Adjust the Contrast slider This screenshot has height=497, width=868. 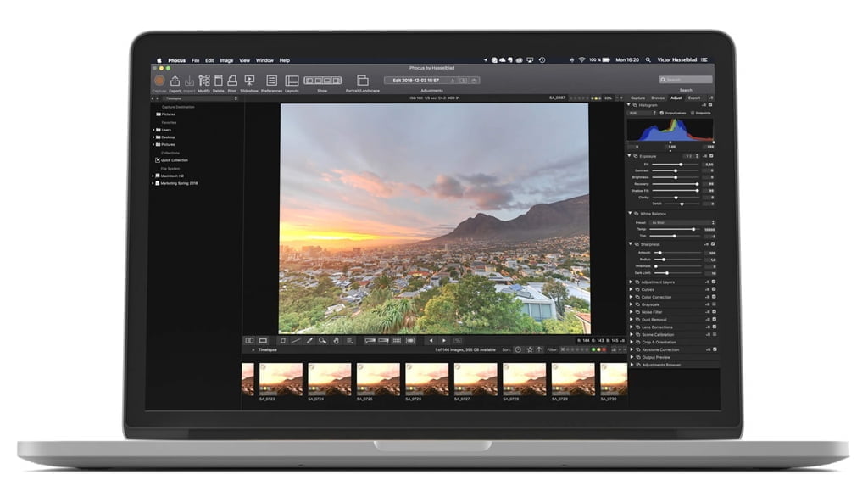pyautogui.click(x=676, y=170)
